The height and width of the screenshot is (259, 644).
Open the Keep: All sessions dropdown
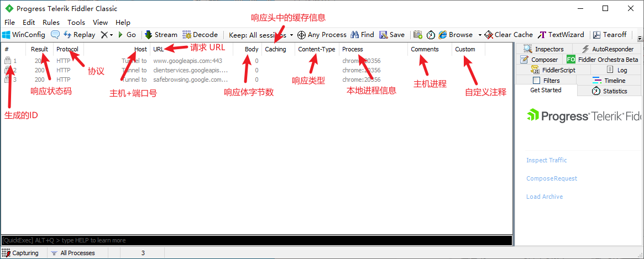pos(261,35)
